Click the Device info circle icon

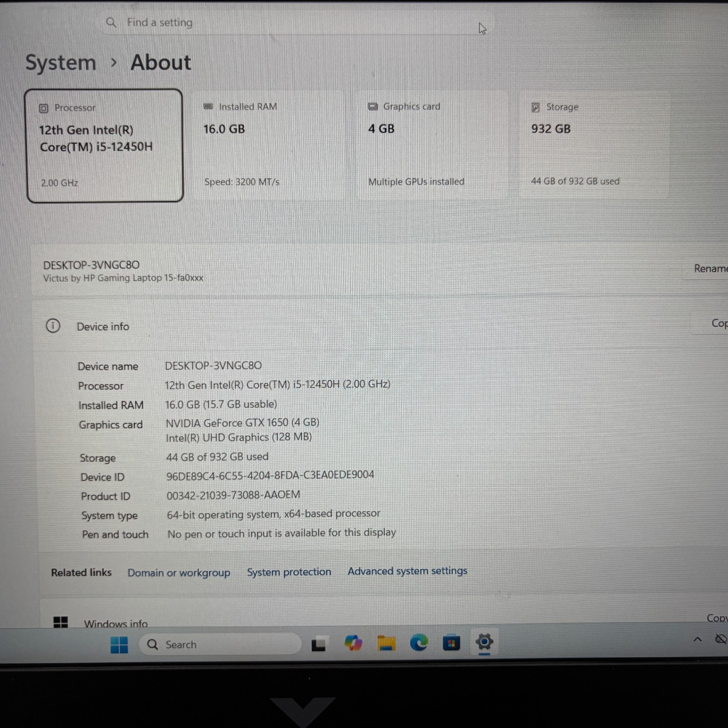[53, 326]
